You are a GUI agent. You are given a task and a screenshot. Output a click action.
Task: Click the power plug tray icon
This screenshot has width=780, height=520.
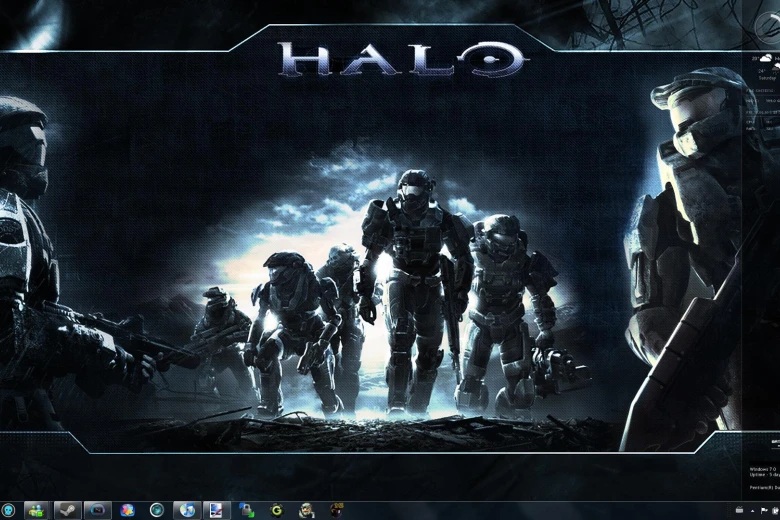pyautogui.click(x=776, y=511)
